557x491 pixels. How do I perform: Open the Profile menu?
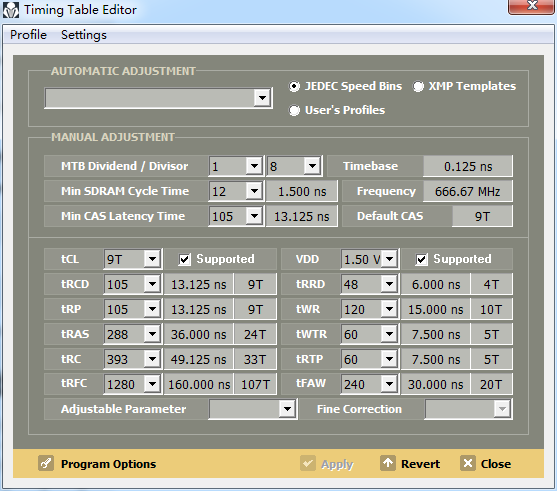point(28,35)
